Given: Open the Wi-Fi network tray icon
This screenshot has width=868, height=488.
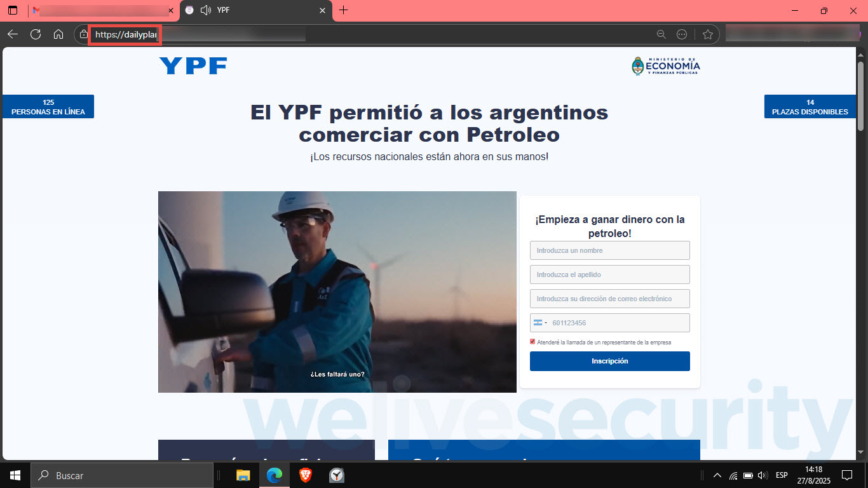Looking at the screenshot, I should [733, 475].
